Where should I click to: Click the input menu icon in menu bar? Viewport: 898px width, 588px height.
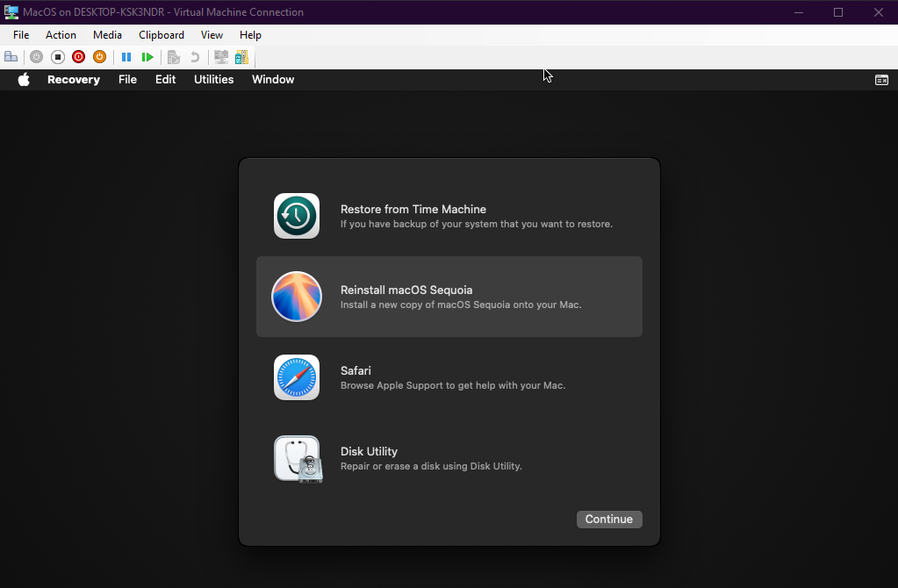click(881, 80)
